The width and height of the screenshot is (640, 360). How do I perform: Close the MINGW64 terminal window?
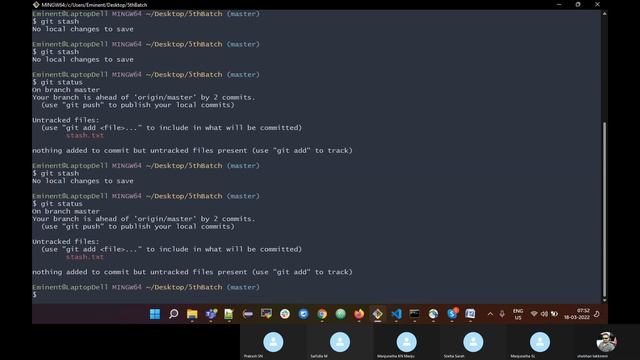[597, 4]
